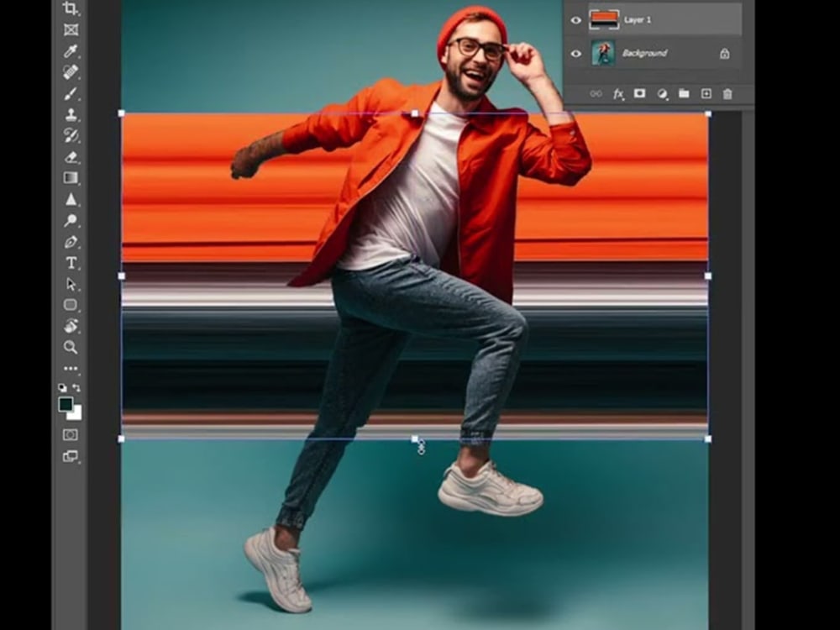Click the Link Layers icon

coord(596,94)
